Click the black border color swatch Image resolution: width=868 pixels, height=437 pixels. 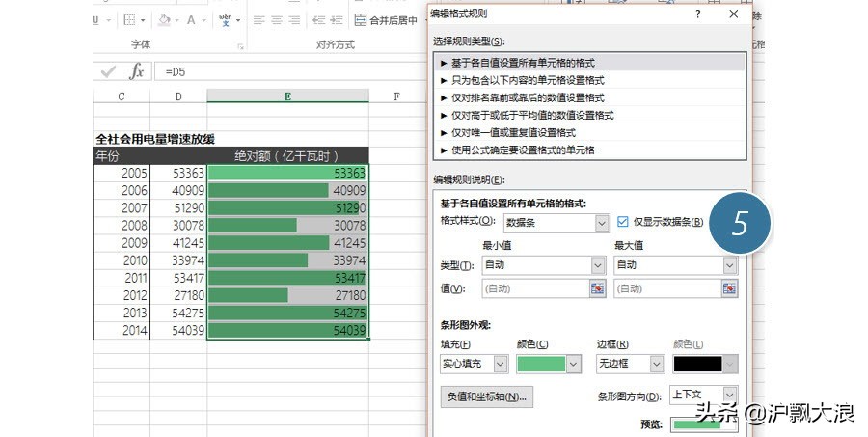[x=697, y=364]
